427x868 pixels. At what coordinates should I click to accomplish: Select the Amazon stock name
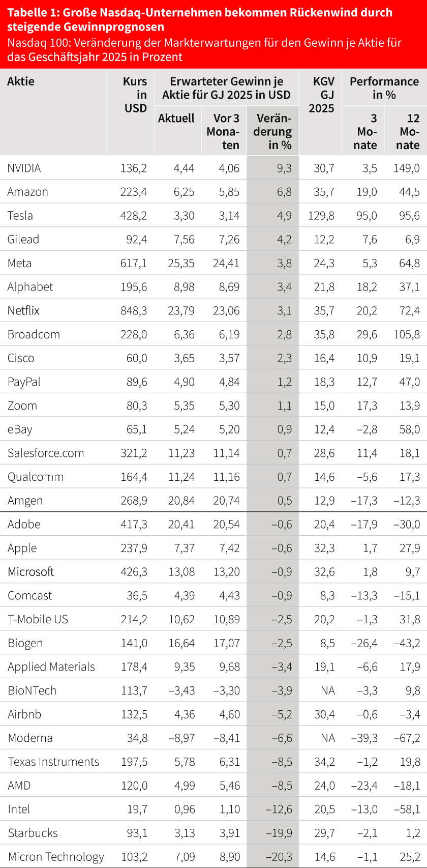click(28, 192)
